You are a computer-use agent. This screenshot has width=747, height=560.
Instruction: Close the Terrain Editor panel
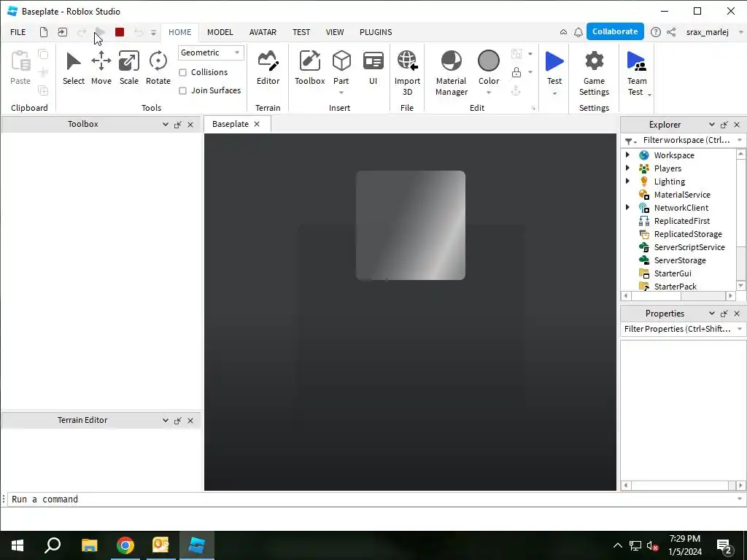click(x=190, y=421)
